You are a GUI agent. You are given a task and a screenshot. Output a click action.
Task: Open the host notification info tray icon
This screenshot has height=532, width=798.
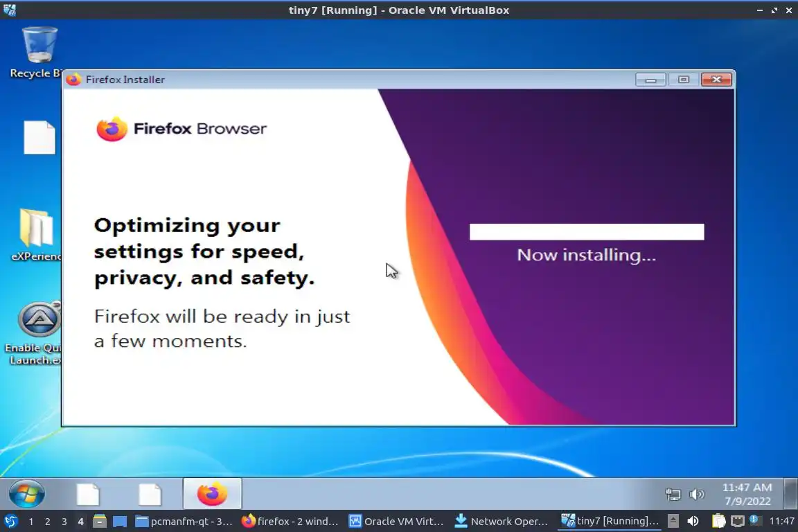755,520
